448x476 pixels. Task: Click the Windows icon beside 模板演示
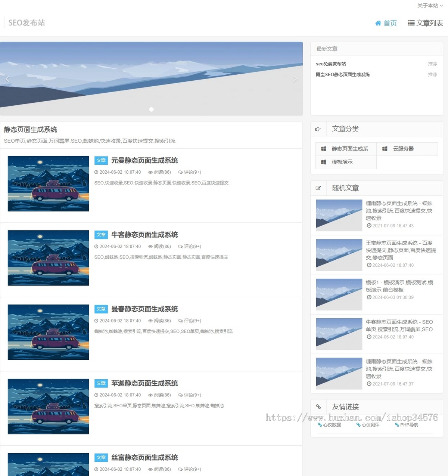(324, 162)
